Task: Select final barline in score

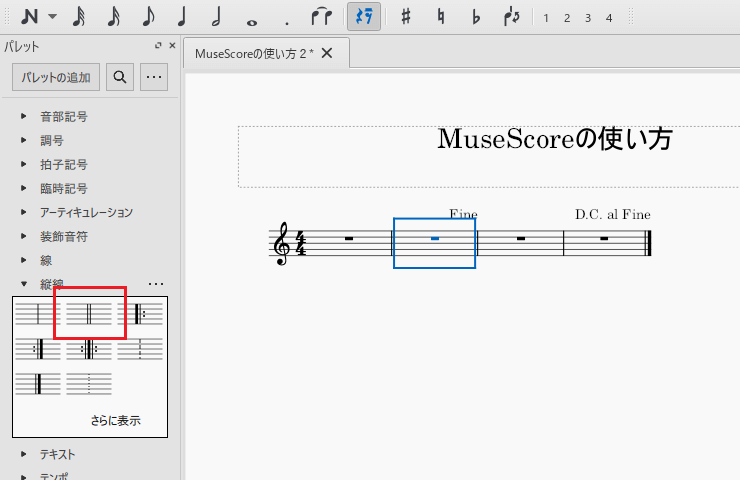Action: (x=649, y=244)
